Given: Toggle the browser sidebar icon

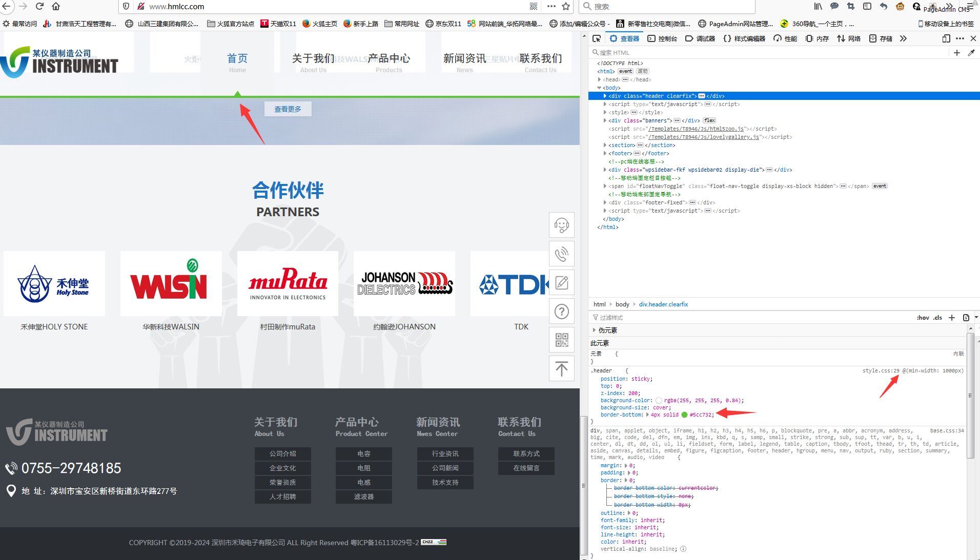Looking at the screenshot, I should click(x=867, y=6).
